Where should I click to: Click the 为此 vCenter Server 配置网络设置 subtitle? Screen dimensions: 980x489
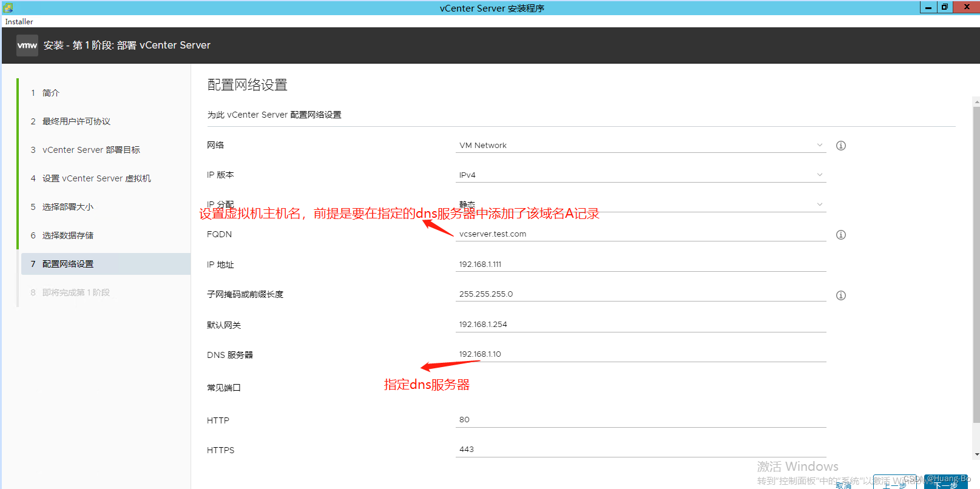pyautogui.click(x=274, y=115)
